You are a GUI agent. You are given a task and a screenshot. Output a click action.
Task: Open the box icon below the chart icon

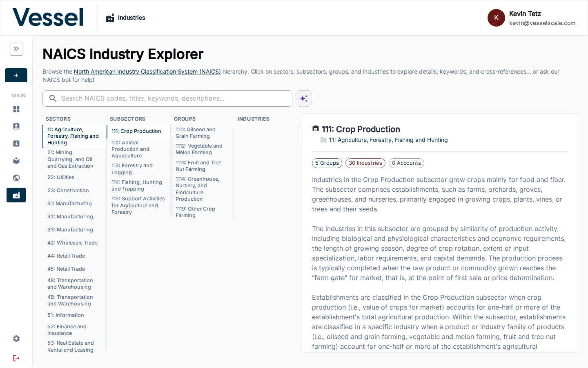pyautogui.click(x=16, y=161)
